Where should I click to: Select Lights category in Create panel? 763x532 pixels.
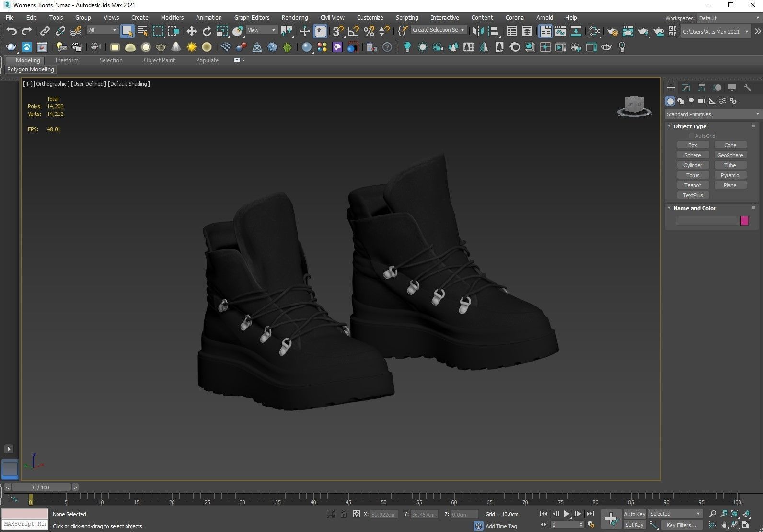tap(691, 101)
